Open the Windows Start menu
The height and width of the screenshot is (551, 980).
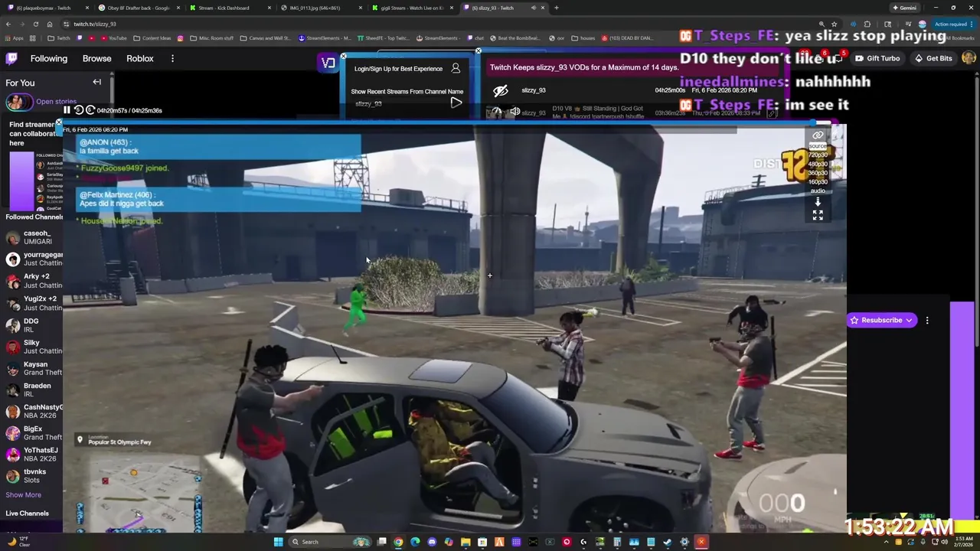pyautogui.click(x=279, y=542)
